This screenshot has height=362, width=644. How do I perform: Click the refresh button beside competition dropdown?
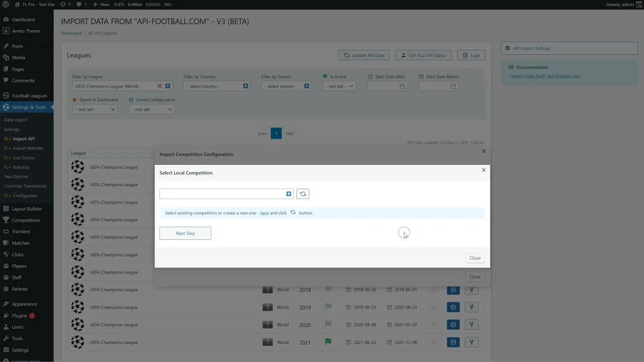pos(303,194)
